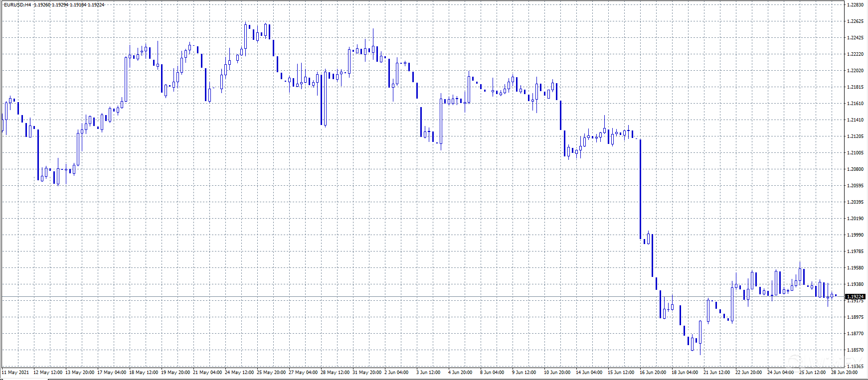The width and height of the screenshot is (868, 380).
Task: Click the 9 Jun 12:00 time label
Action: [524, 373]
